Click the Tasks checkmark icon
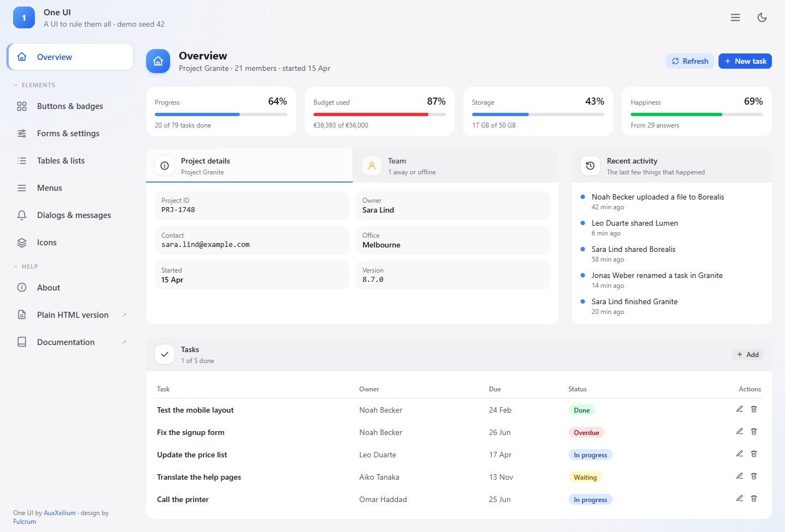 pos(165,354)
